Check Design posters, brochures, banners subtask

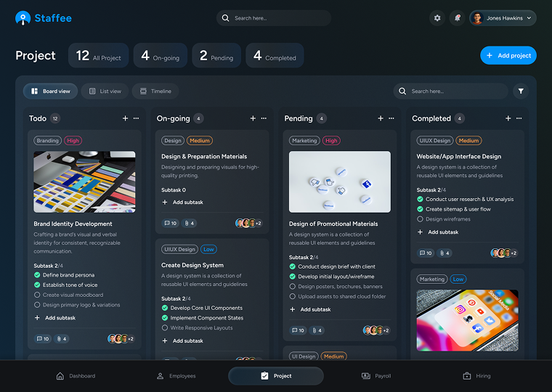(292, 287)
